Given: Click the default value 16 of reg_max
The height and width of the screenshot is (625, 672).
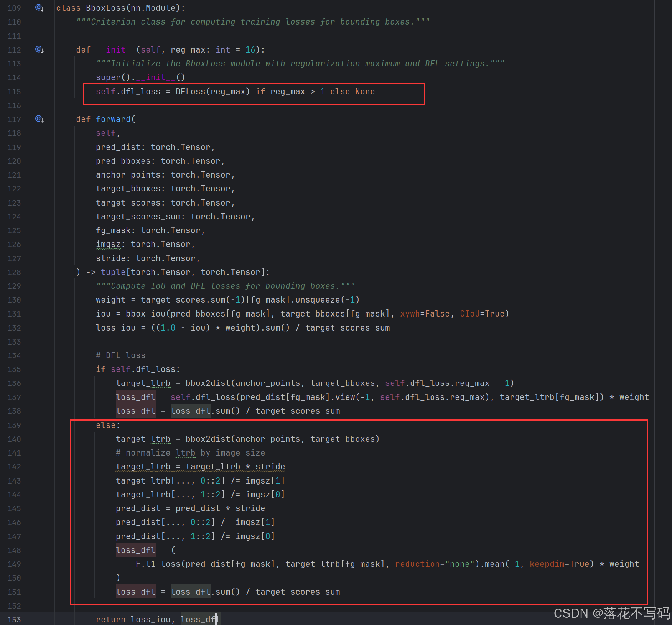Looking at the screenshot, I should [x=250, y=50].
